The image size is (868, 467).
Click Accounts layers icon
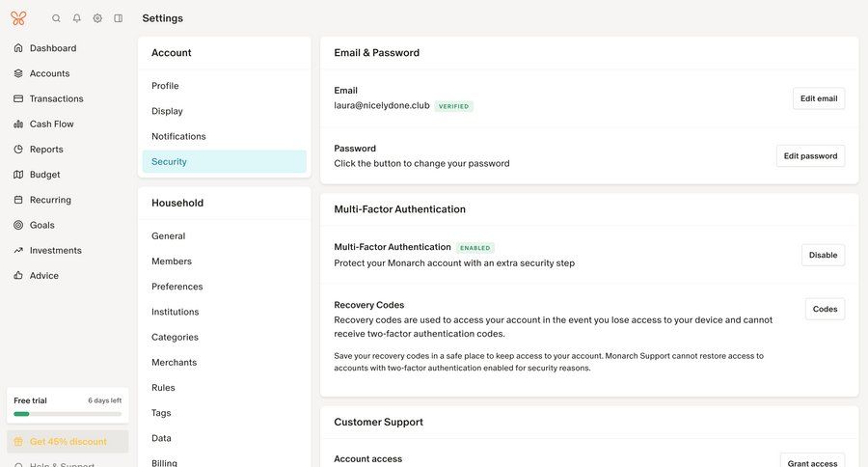18,73
